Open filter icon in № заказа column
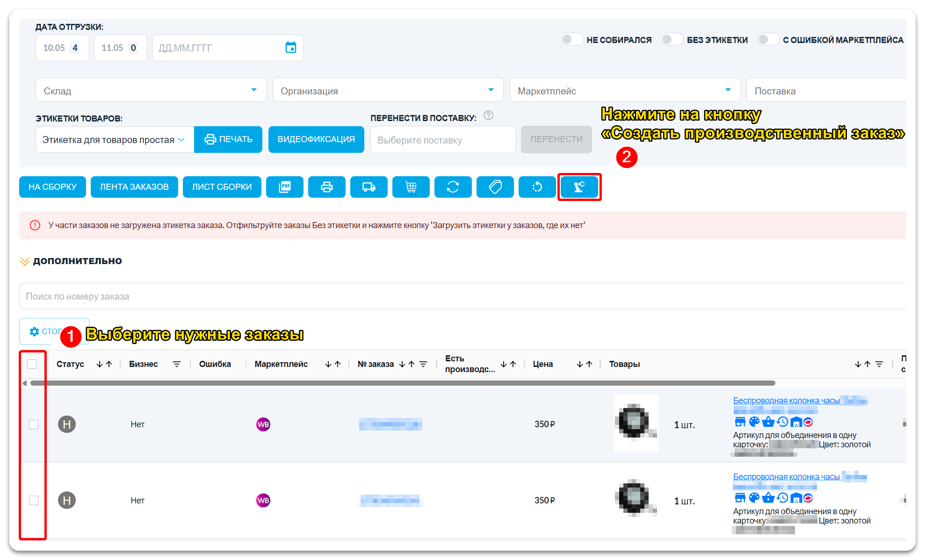 423,364
